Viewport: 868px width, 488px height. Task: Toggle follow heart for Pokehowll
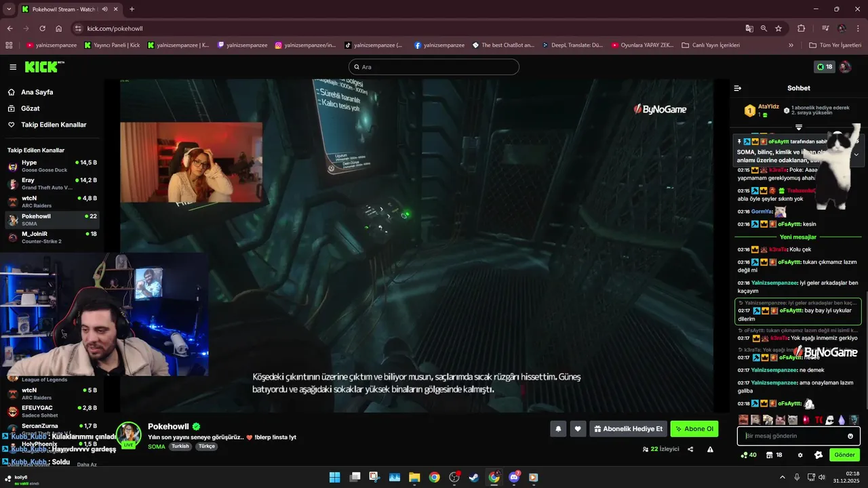tap(578, 429)
